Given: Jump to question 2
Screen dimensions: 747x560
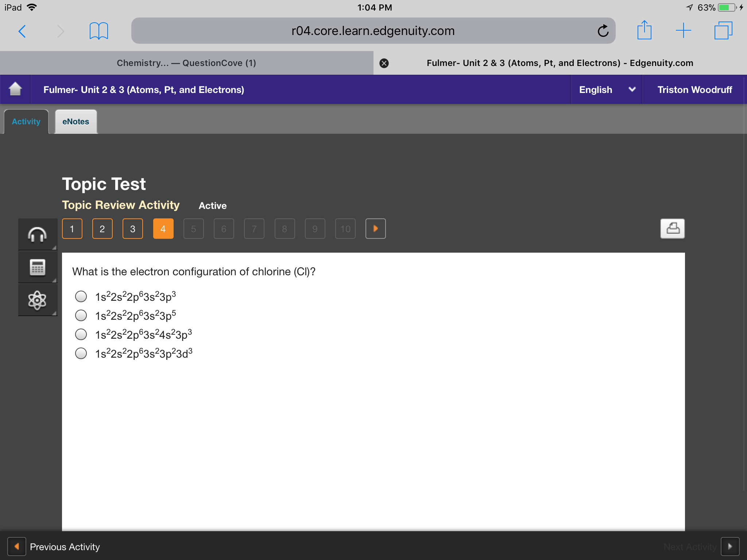Looking at the screenshot, I should pos(102,229).
